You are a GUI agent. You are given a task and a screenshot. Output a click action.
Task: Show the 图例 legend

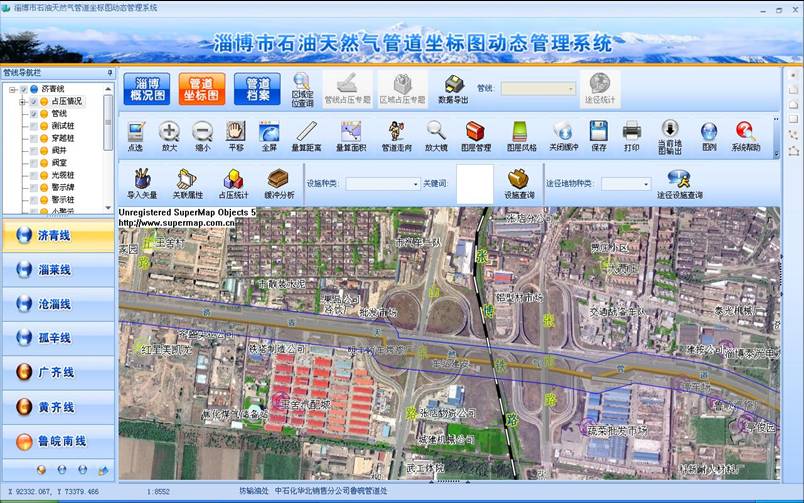tap(709, 136)
